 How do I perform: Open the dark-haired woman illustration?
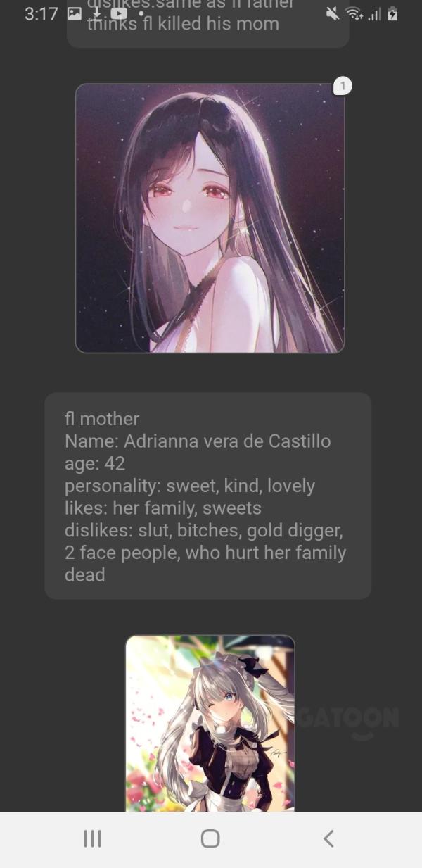click(x=210, y=218)
